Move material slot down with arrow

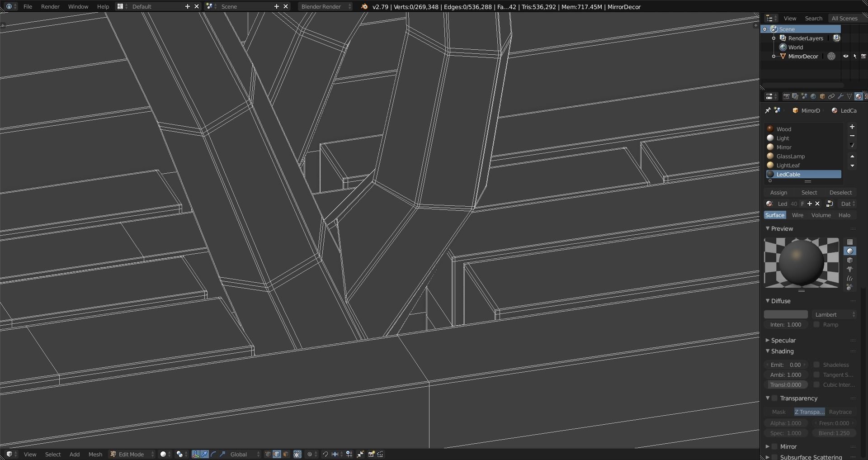pos(852,166)
